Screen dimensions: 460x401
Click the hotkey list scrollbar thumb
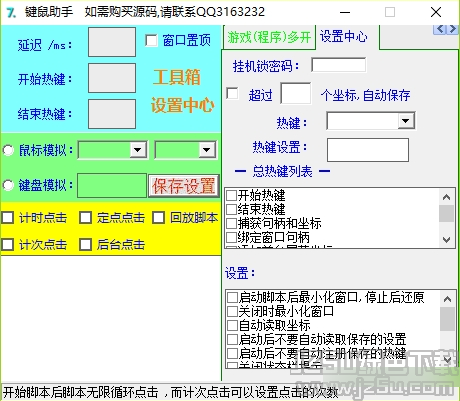447,213
